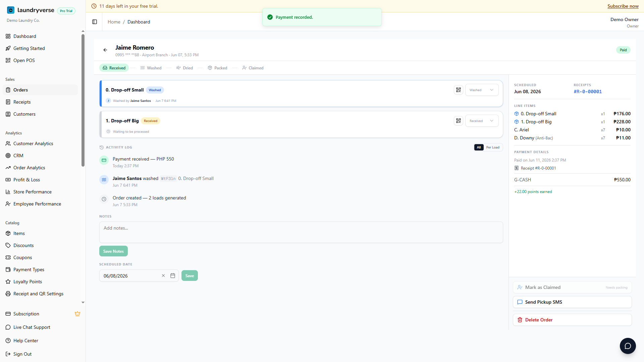The height and width of the screenshot is (362, 644).
Task: Click the Order Analytics trend icon
Action: tap(8, 168)
